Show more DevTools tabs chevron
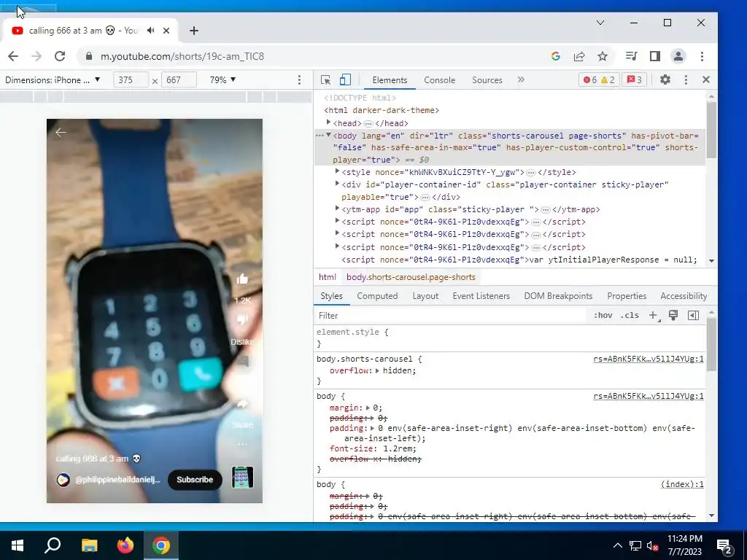 (521, 79)
